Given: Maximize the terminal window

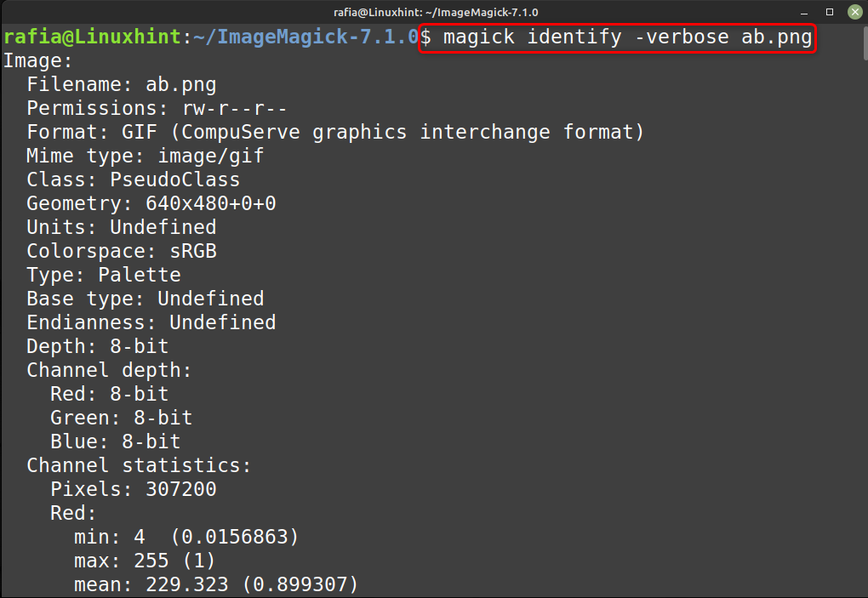Looking at the screenshot, I should click(x=829, y=12).
